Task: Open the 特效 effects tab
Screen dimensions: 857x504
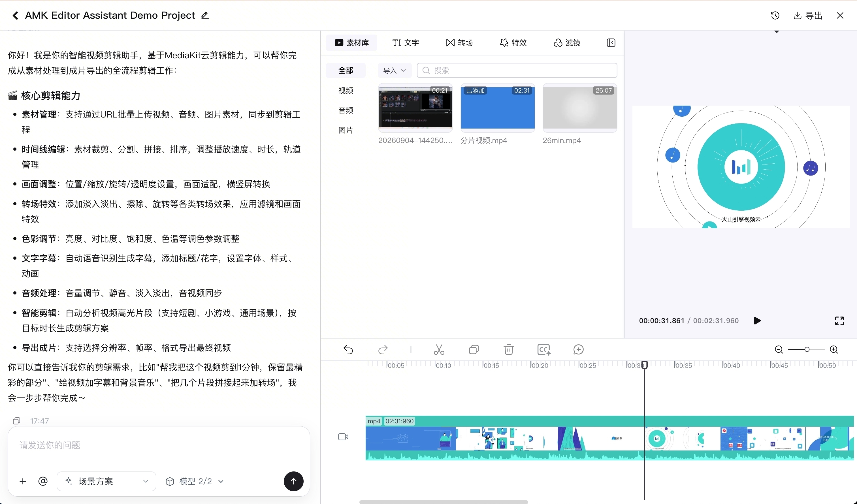Action: click(513, 42)
